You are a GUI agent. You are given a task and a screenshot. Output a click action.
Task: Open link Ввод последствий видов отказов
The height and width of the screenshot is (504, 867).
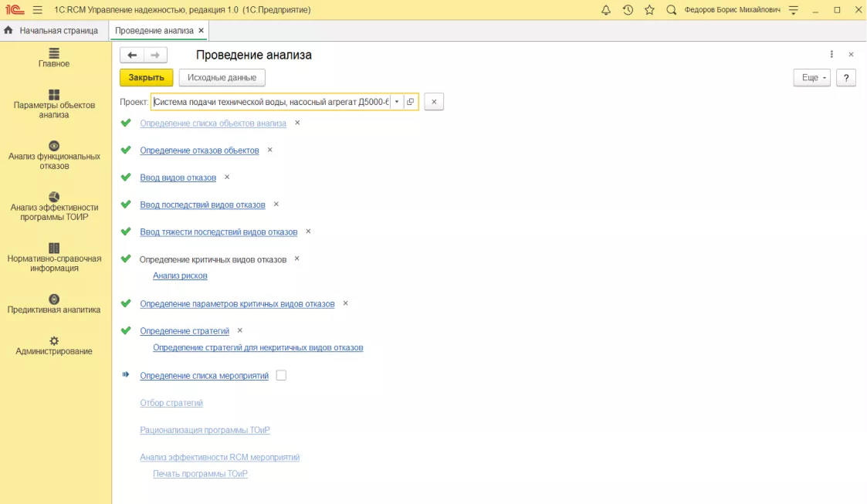click(x=202, y=205)
